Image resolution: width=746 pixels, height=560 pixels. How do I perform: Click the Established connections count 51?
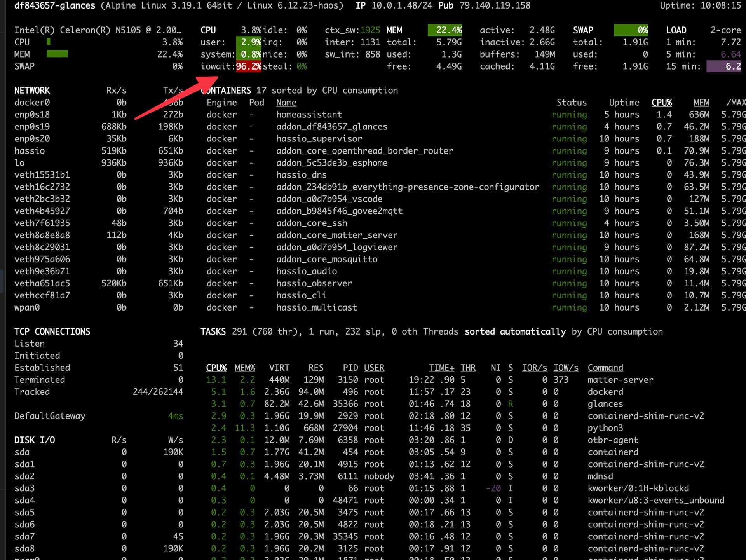pyautogui.click(x=178, y=368)
